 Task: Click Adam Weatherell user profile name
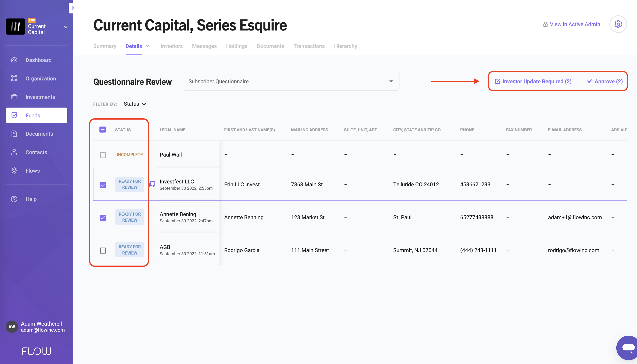41,324
